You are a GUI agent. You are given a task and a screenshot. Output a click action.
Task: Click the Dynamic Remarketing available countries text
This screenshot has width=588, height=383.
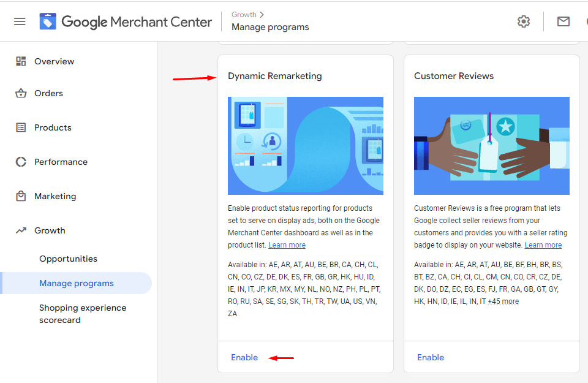pyautogui.click(x=304, y=289)
